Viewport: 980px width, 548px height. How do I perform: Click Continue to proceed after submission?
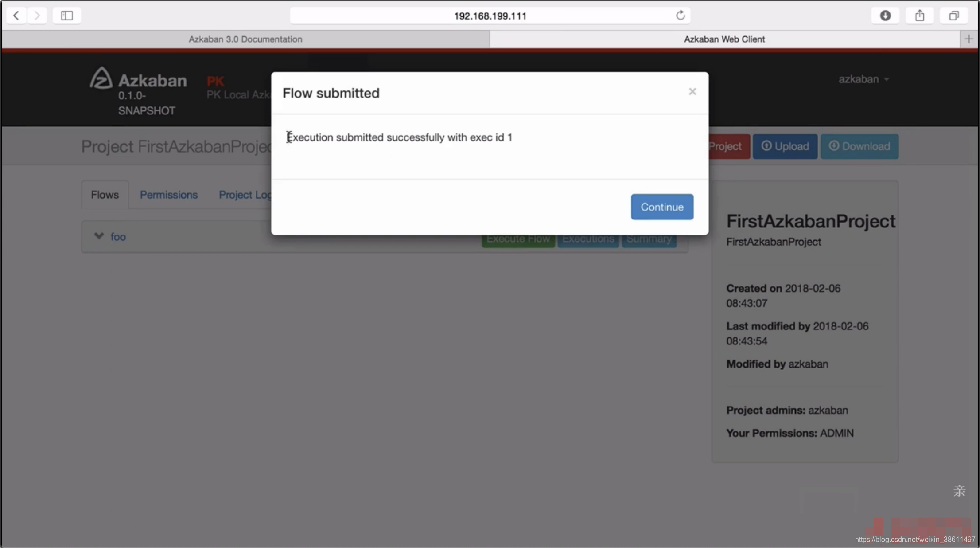pos(662,207)
